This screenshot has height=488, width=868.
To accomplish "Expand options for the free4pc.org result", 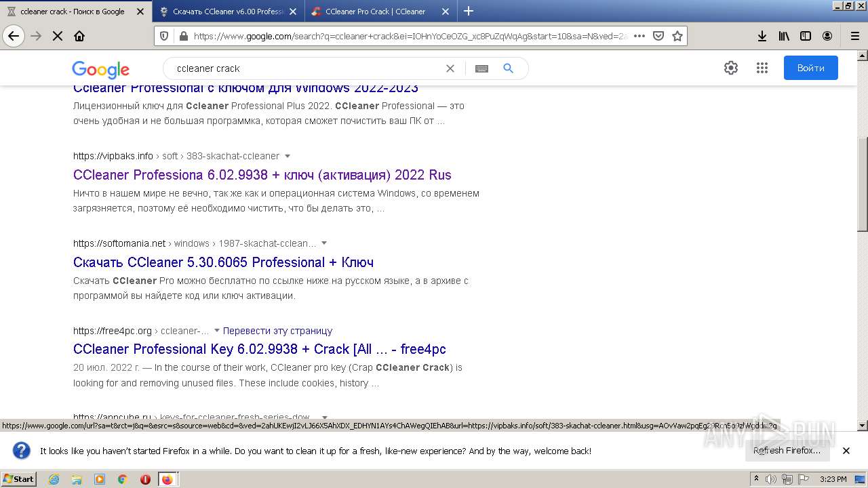I will click(x=217, y=331).
